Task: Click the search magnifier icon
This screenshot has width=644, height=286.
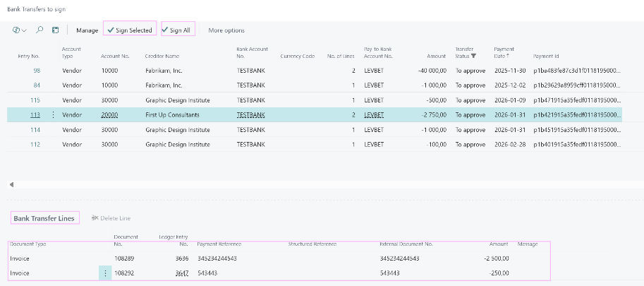Action: pos(40,30)
